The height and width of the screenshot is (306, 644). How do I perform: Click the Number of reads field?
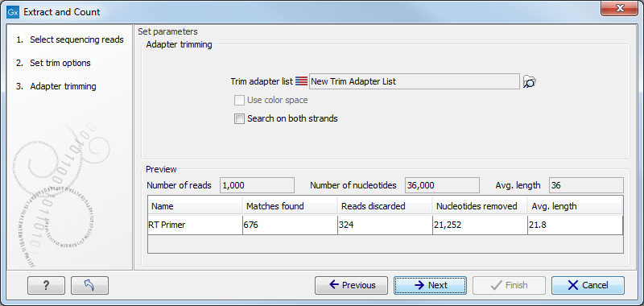pos(257,185)
